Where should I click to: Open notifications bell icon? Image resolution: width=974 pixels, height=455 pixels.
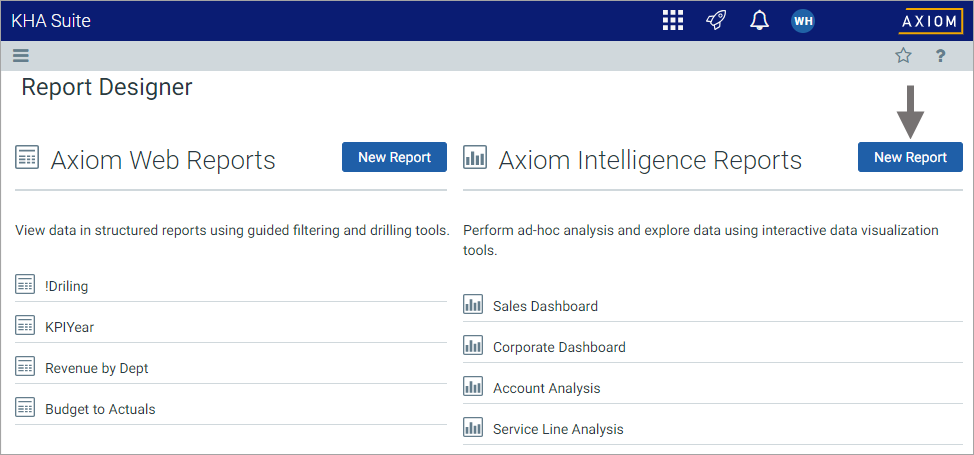[759, 21]
